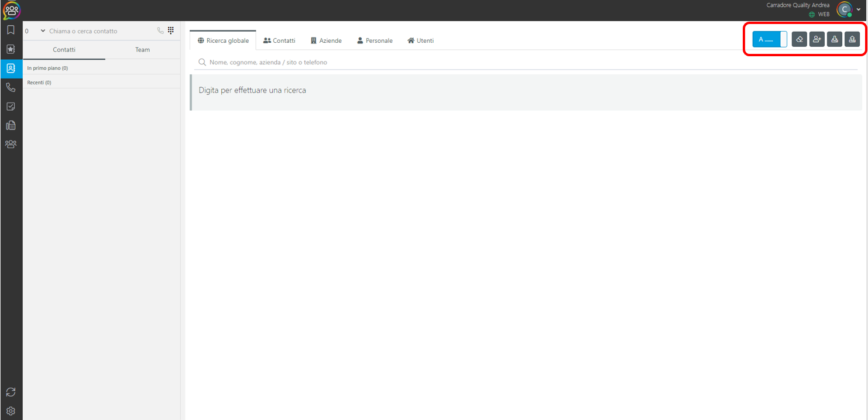Click the 'Digita per effettuare una ricerca' message
The height and width of the screenshot is (420, 868).
252,90
